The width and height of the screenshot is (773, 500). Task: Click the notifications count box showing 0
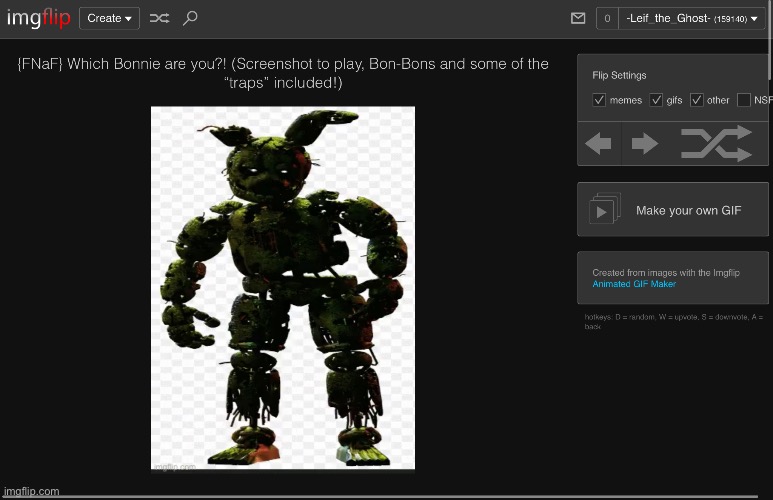tap(607, 18)
